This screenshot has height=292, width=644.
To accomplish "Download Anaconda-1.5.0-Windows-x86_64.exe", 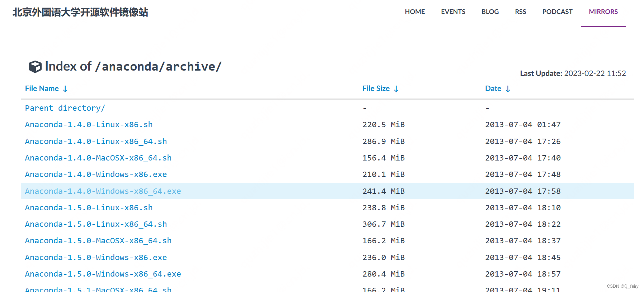I will pos(103,274).
